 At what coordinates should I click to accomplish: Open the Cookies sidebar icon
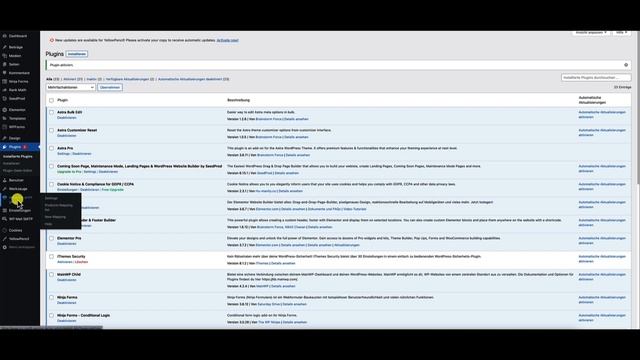coord(4,230)
